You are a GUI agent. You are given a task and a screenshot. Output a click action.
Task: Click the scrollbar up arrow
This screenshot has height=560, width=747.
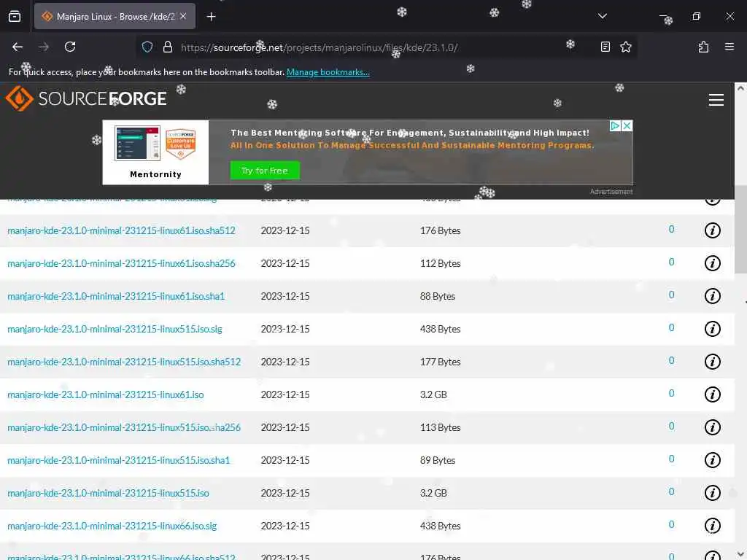coord(740,88)
